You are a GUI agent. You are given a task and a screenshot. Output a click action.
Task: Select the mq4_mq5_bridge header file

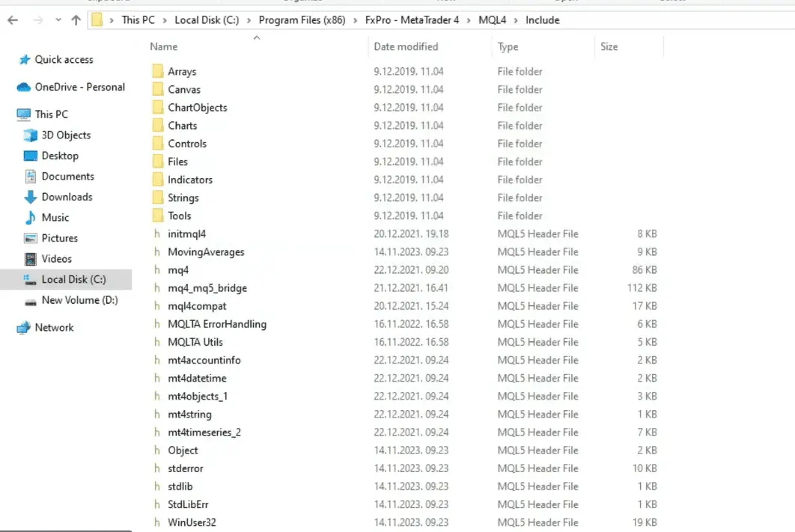(207, 288)
